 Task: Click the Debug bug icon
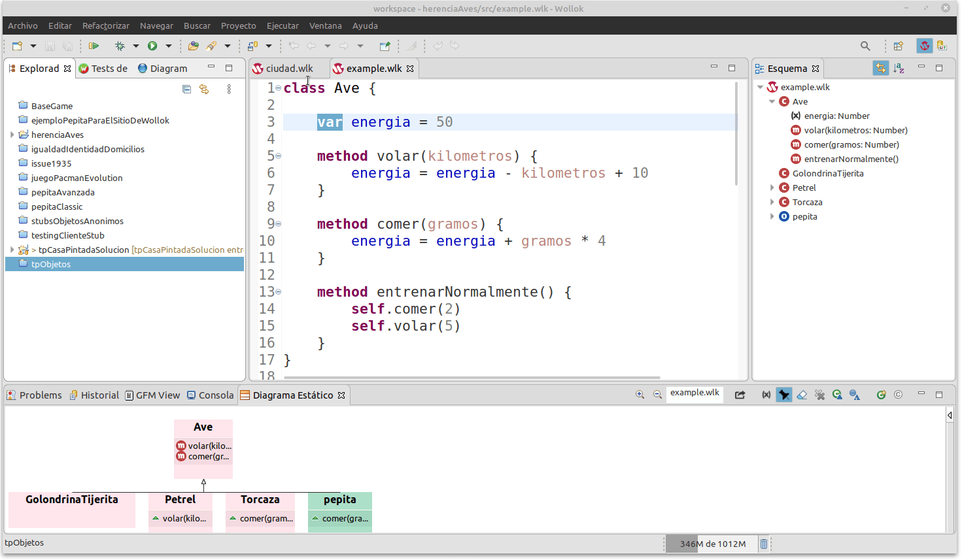point(120,46)
